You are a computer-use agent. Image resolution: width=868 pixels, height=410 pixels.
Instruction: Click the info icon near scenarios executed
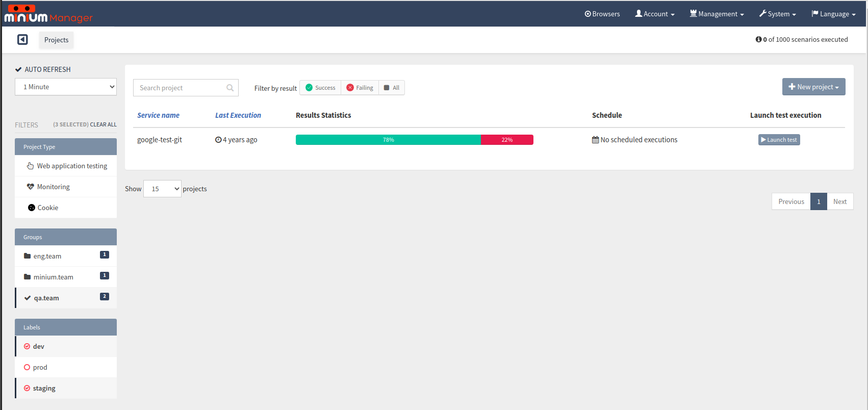coord(758,39)
